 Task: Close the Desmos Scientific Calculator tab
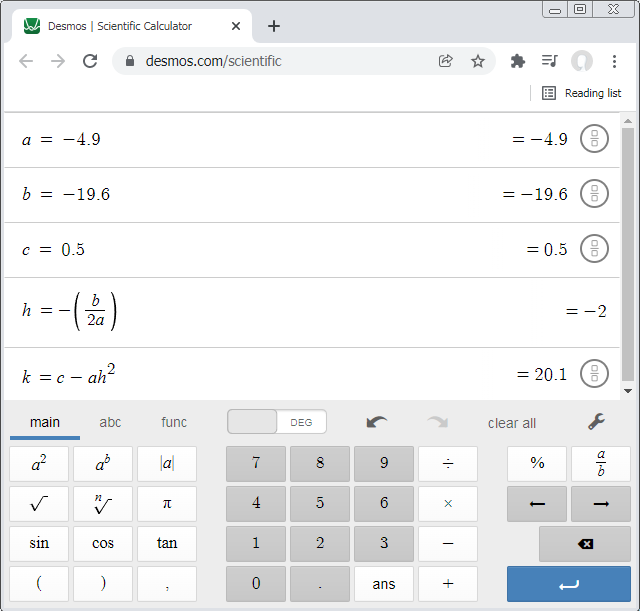pyautogui.click(x=236, y=26)
